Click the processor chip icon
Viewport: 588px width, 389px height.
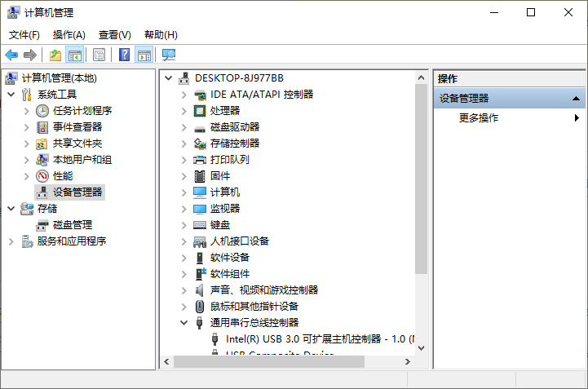(x=200, y=111)
